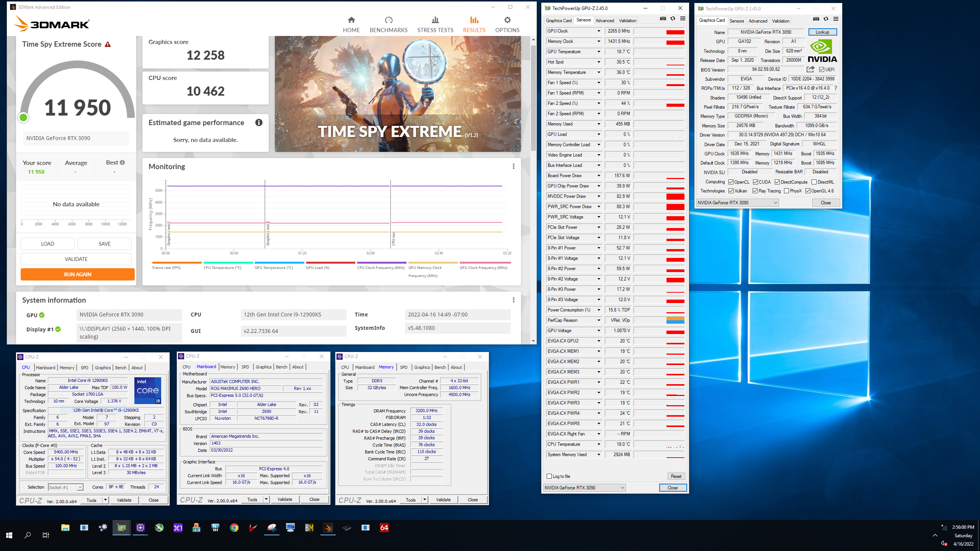
Task: Open GPU selector dropdown in GPU-Z Graphics Card window
Action: pyautogui.click(x=737, y=203)
